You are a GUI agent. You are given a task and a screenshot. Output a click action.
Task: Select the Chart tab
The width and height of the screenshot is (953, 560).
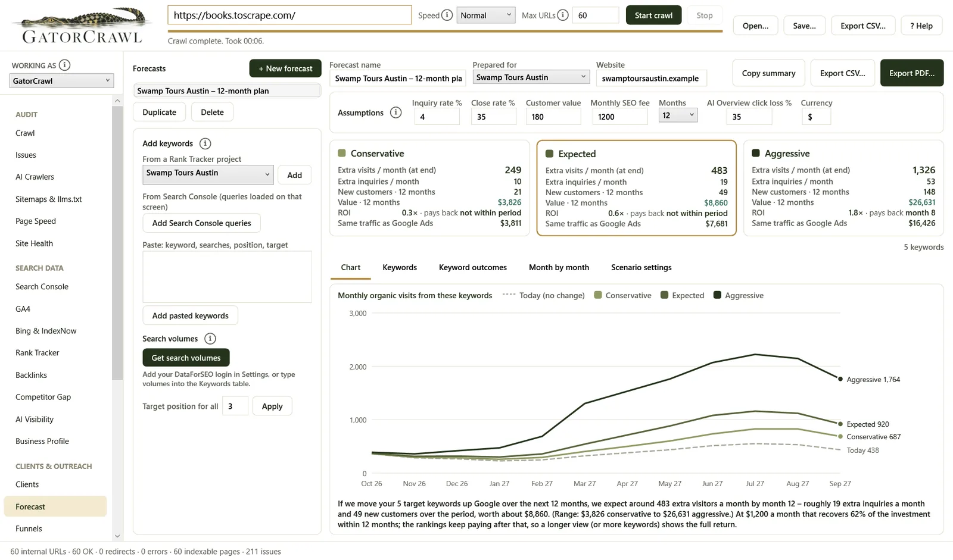pyautogui.click(x=350, y=268)
